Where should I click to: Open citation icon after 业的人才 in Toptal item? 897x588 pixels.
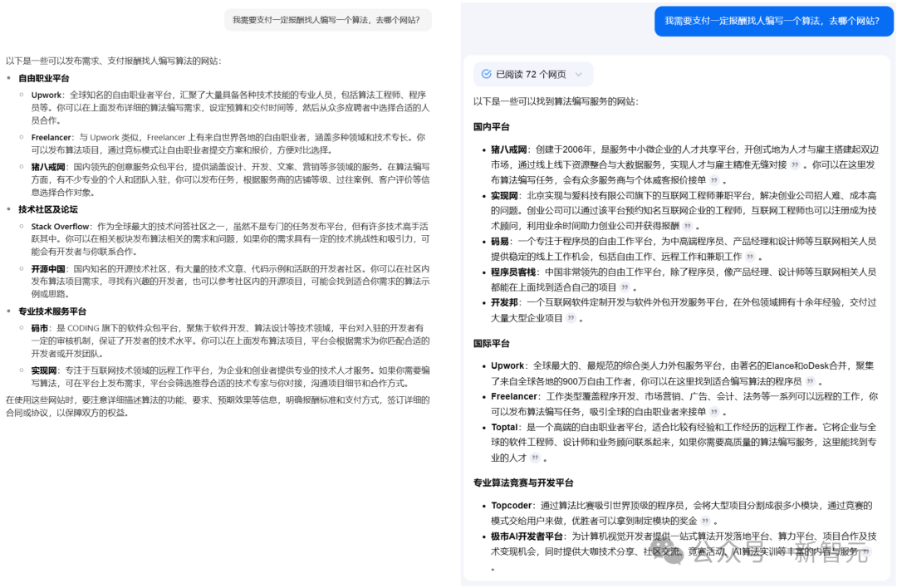coord(535,458)
